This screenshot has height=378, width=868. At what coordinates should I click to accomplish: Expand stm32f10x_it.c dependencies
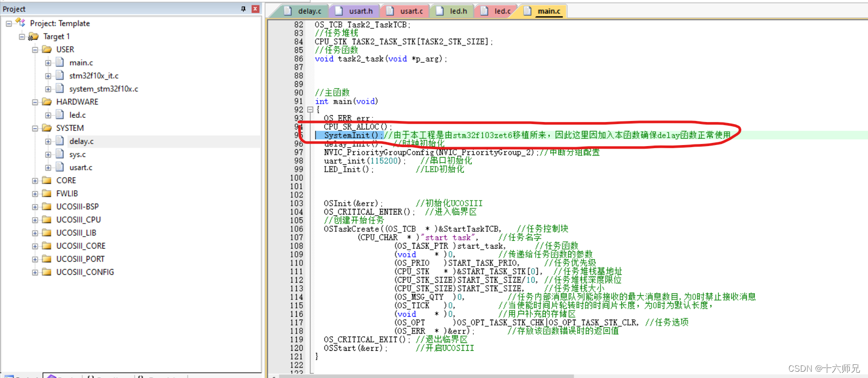[48, 76]
